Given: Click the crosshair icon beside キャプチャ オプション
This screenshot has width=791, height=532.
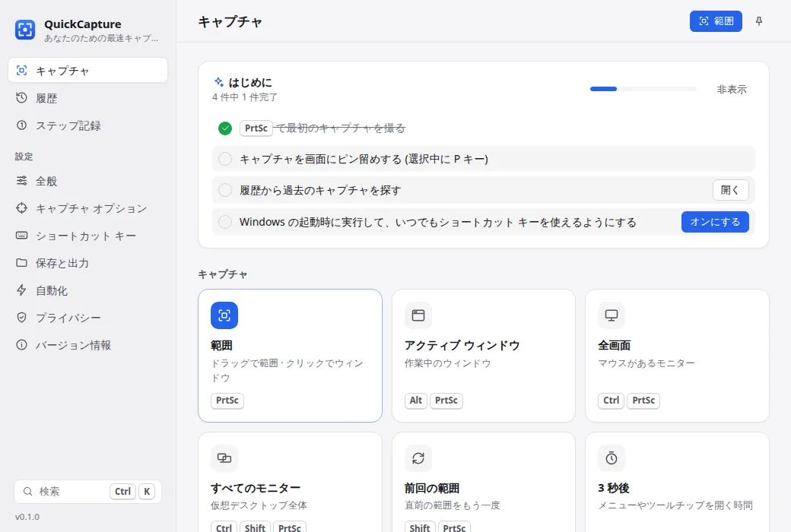Looking at the screenshot, I should coord(21,207).
